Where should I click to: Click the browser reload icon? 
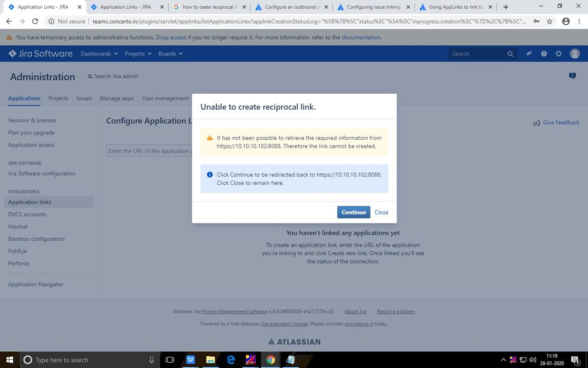point(35,21)
